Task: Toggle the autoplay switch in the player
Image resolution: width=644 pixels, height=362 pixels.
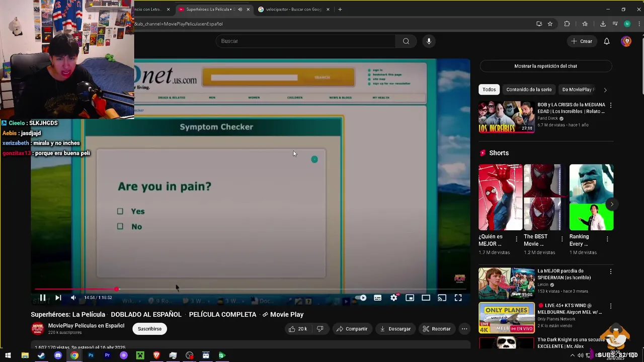Action: point(361,298)
